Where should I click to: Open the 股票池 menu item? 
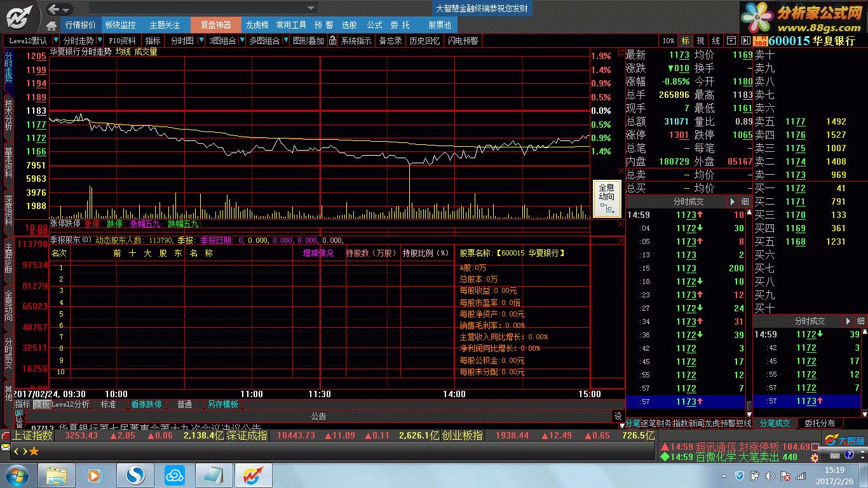[440, 25]
